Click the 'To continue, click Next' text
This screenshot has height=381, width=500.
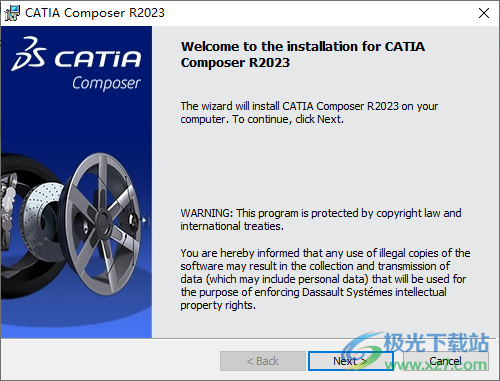coord(288,119)
